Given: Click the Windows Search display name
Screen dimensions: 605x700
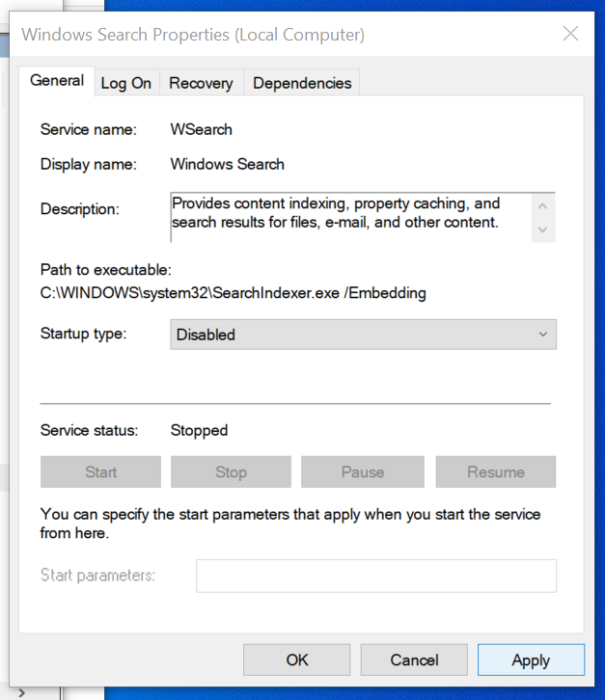Looking at the screenshot, I should (x=227, y=164).
